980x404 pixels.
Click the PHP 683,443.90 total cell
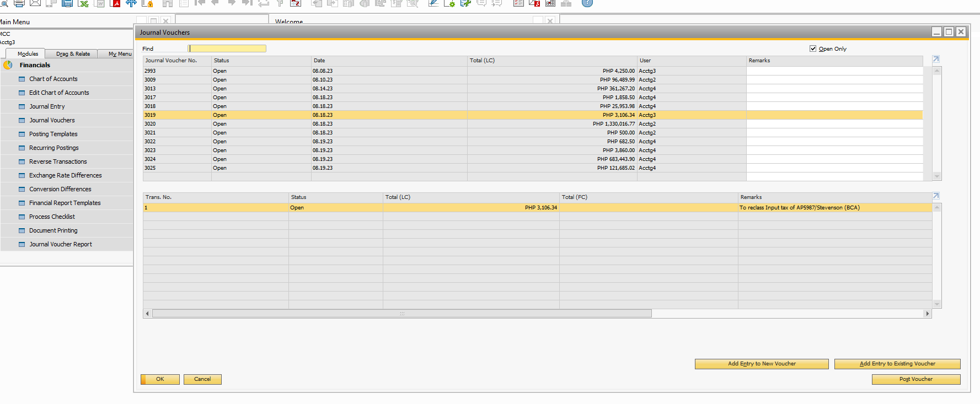coord(552,159)
